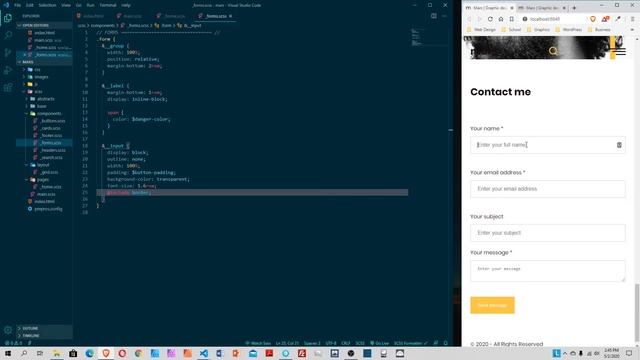
Task: Click Go Live in the status bar
Action: click(380, 343)
